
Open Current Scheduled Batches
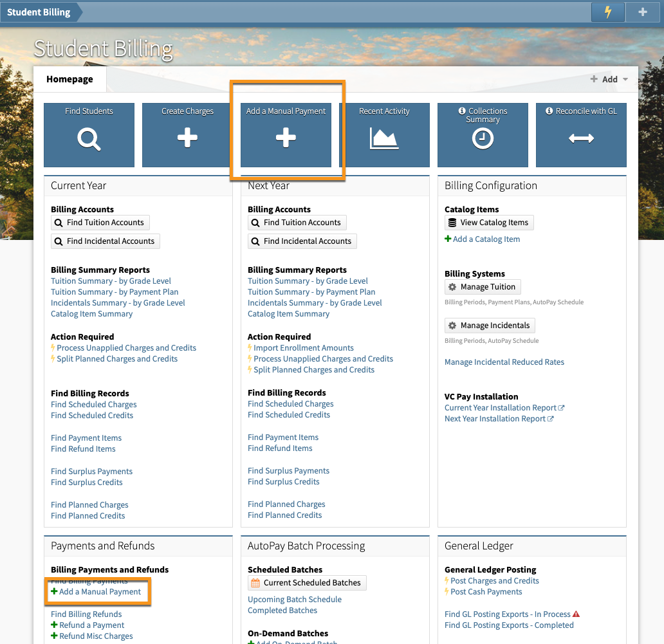click(306, 583)
